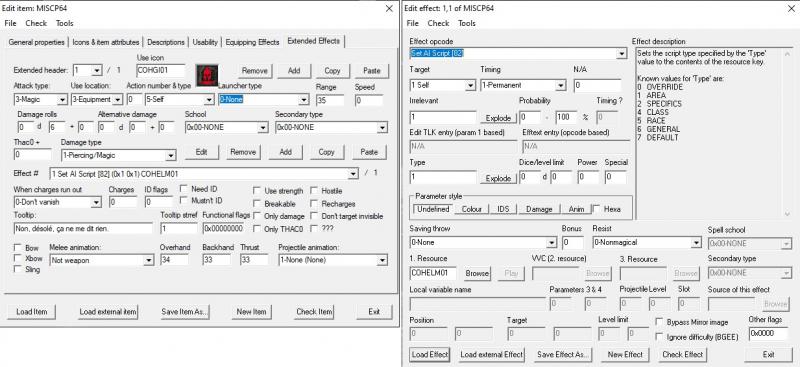This screenshot has width=800, height=367.
Task: Click the Range input field
Action: click(330, 100)
